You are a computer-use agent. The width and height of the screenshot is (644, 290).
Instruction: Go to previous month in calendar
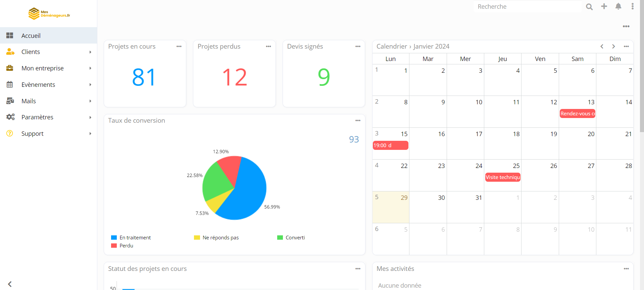point(602,47)
